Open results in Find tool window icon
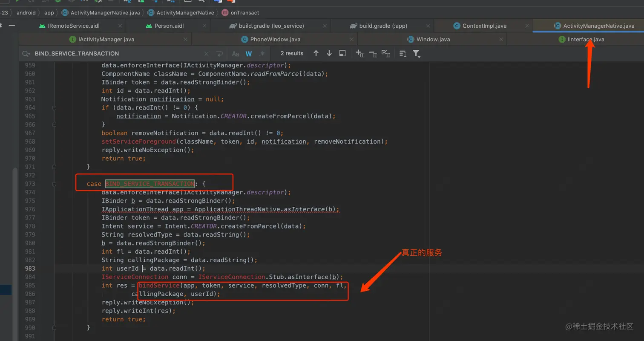Image resolution: width=644 pixels, height=341 pixels. point(342,53)
